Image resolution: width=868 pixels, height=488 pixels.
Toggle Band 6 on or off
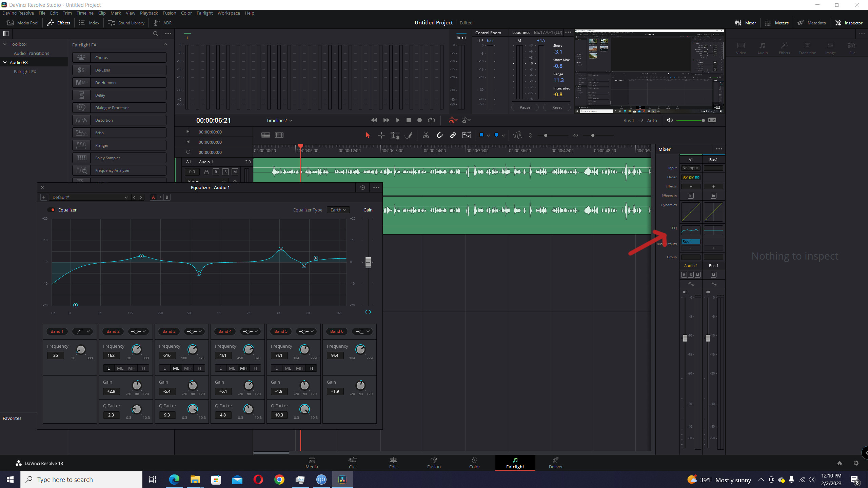point(337,331)
